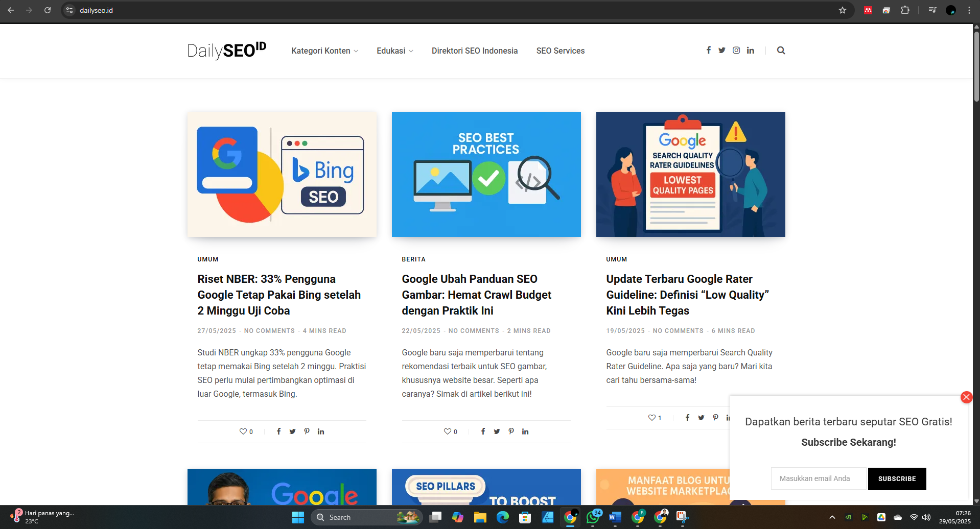
Task: Open the clock showing 07:26
Action: pos(954,517)
